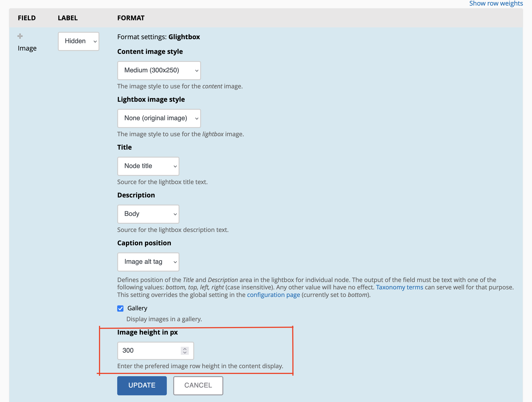Click the CANCEL button
This screenshot has width=532, height=402.
coord(198,385)
